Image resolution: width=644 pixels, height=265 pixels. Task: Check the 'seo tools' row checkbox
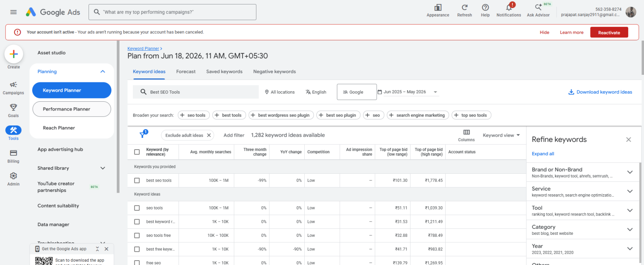coord(137,208)
